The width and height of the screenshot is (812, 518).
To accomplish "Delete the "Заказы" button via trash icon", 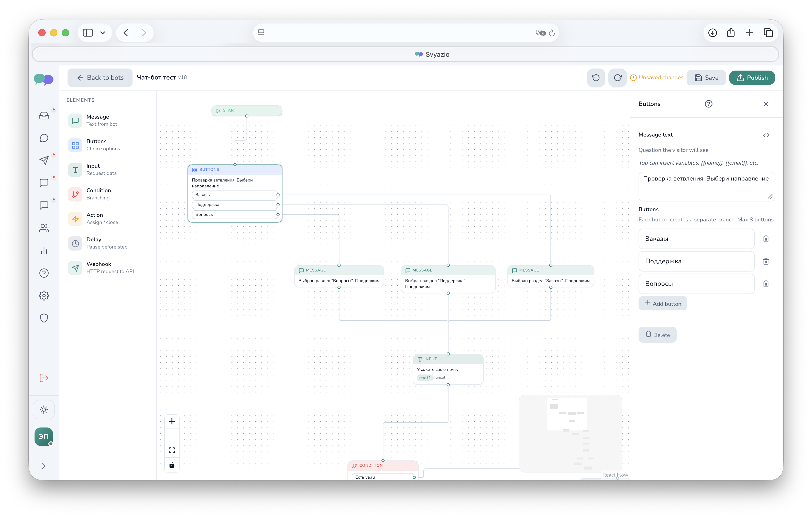I will click(x=766, y=239).
